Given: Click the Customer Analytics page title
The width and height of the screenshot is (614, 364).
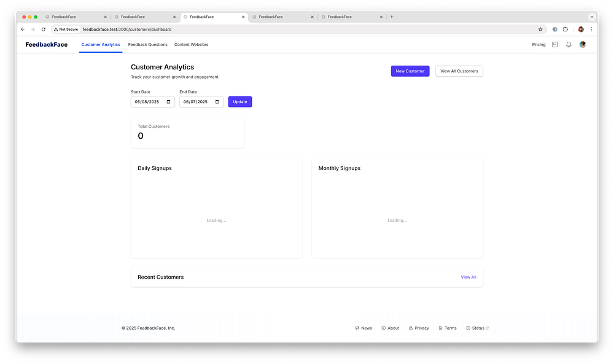Looking at the screenshot, I should [163, 68].
